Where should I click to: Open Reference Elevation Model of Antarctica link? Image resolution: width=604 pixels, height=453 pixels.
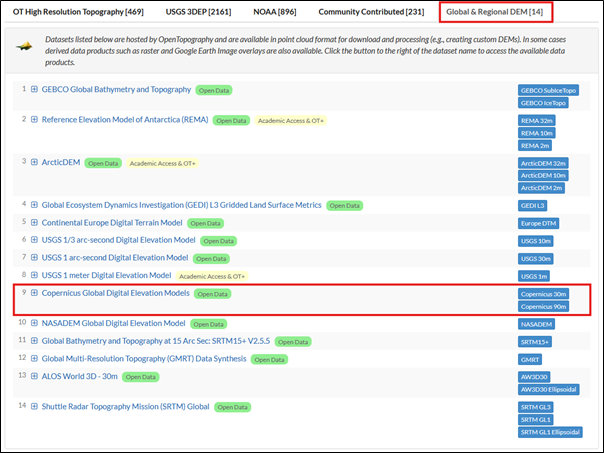coord(125,120)
